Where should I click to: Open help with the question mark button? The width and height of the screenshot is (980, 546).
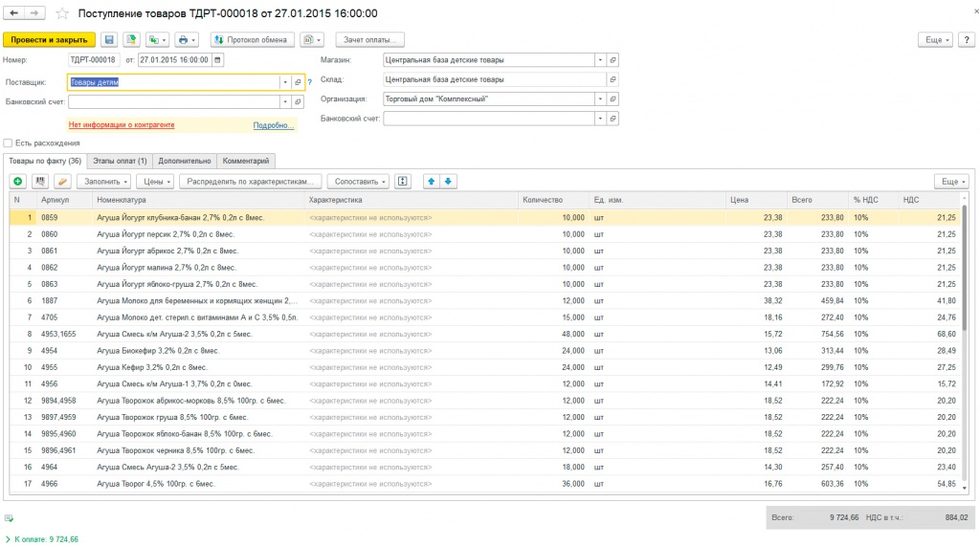click(x=967, y=40)
